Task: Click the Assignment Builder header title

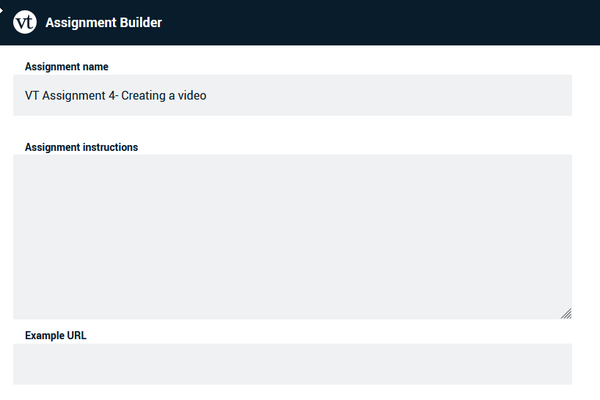Action: click(x=104, y=23)
